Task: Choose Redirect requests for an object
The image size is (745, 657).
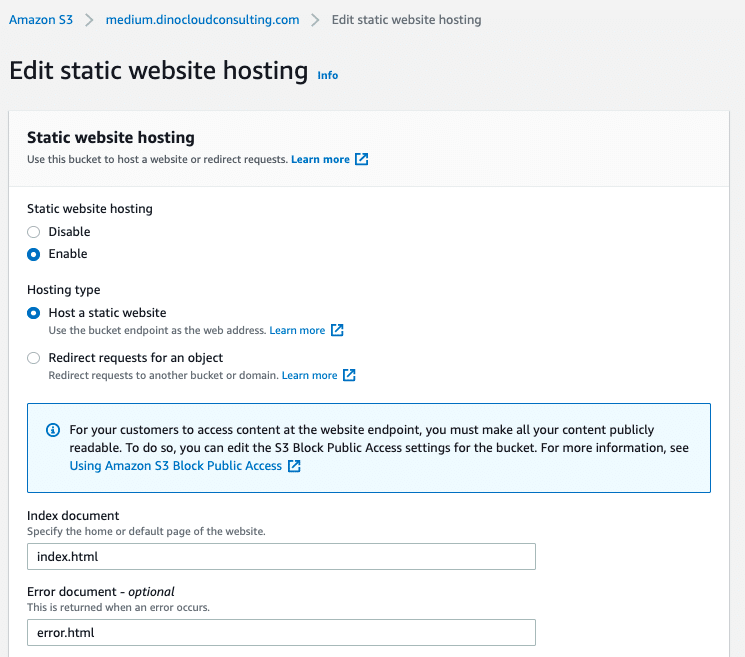Action: [34, 358]
